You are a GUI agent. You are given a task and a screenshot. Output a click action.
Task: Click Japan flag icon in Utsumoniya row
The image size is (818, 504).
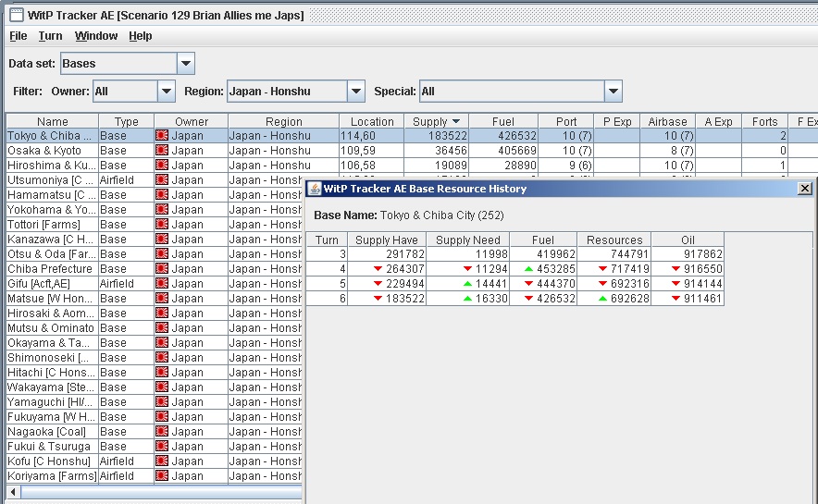(x=162, y=179)
